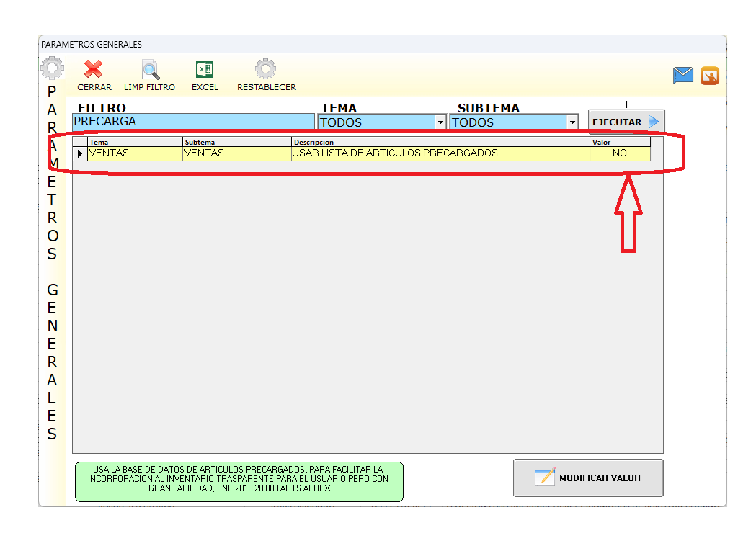Click the Valor column header
The height and width of the screenshot is (546, 756).
619,143
